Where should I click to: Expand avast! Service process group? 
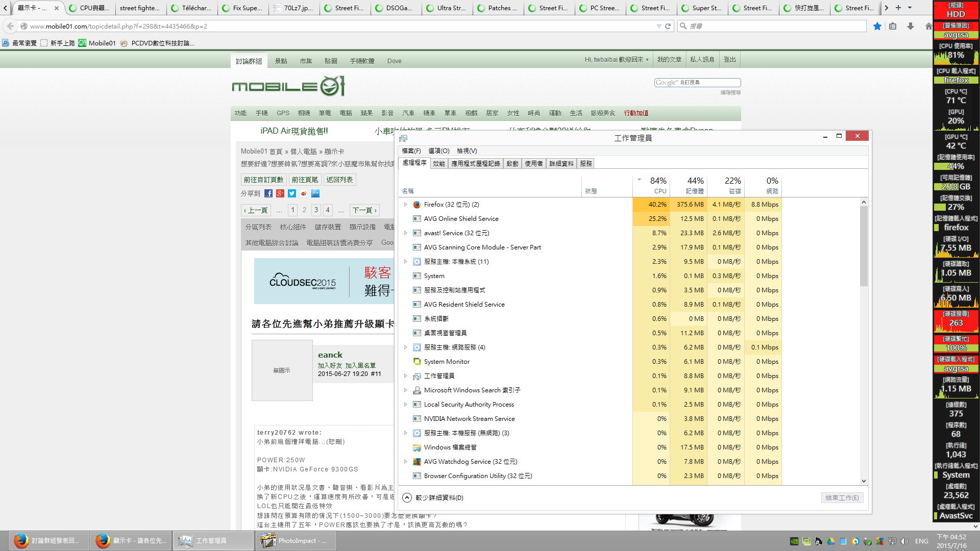coord(406,233)
